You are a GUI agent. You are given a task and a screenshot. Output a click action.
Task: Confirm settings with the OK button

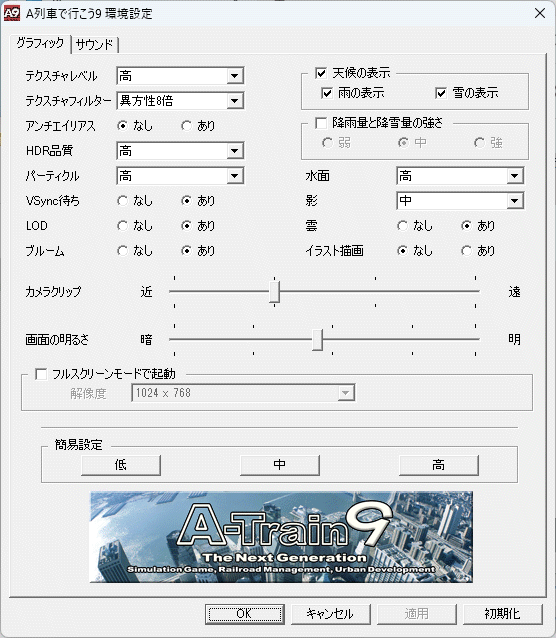click(245, 614)
